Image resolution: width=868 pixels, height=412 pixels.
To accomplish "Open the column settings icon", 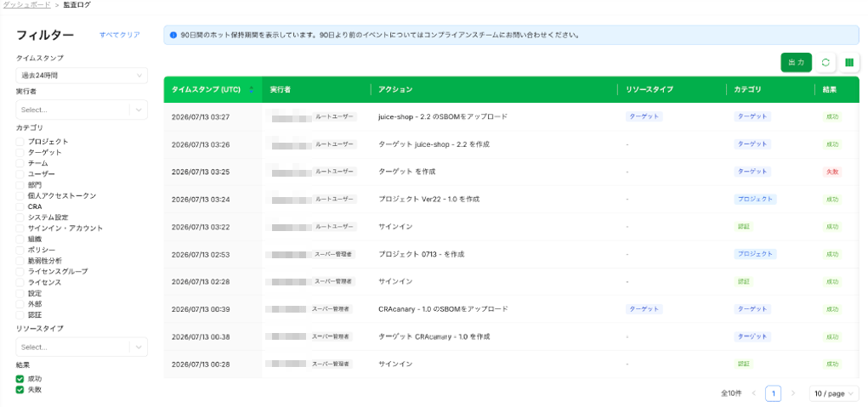I will [x=849, y=63].
